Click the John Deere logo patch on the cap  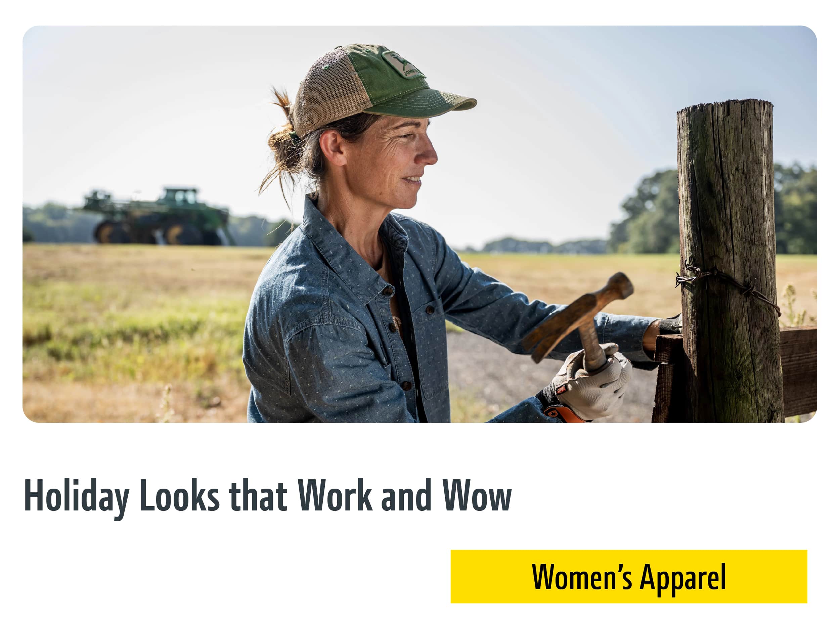pyautogui.click(x=403, y=64)
